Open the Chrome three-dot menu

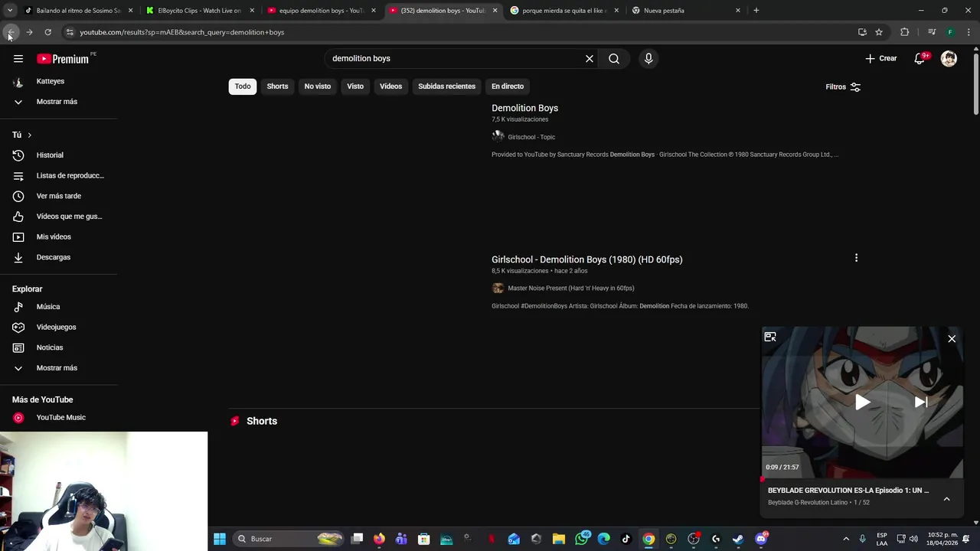969,32
